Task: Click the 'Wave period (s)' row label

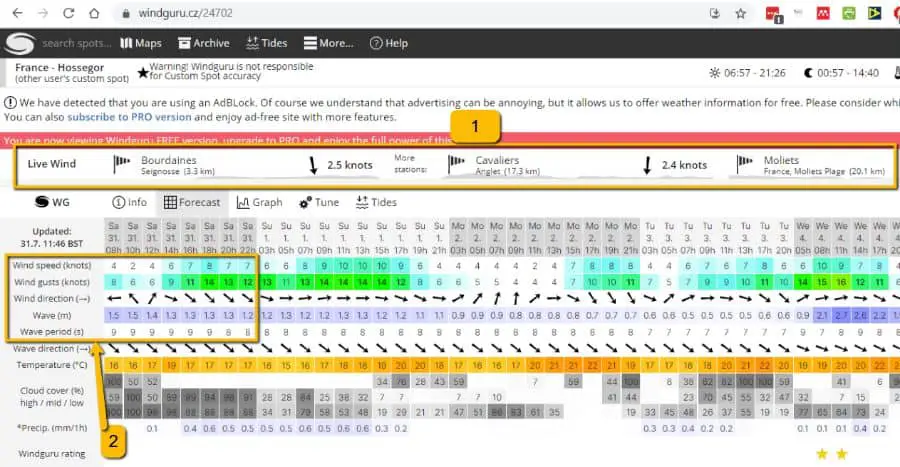Action: click(52, 332)
